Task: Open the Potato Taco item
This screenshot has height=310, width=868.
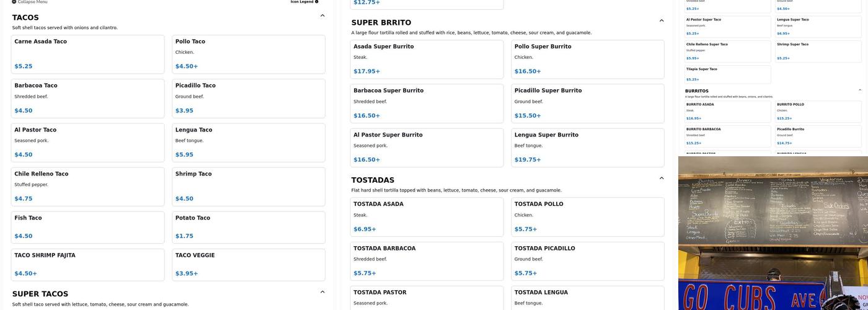Action: coord(248,227)
